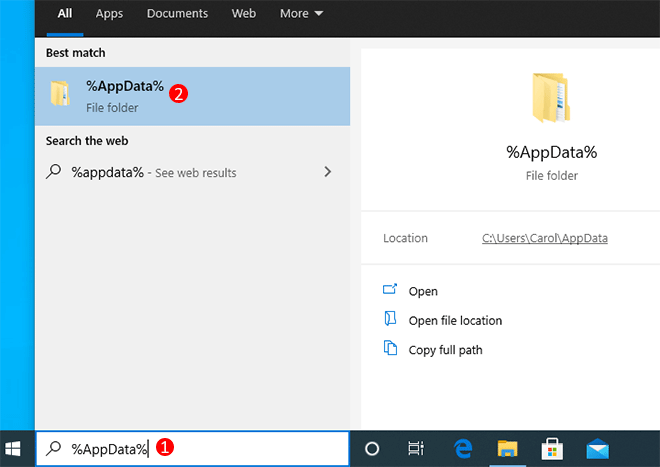Screen dimensions: 660x467
Task: Click the Windows Start button
Action: [x=13, y=449]
